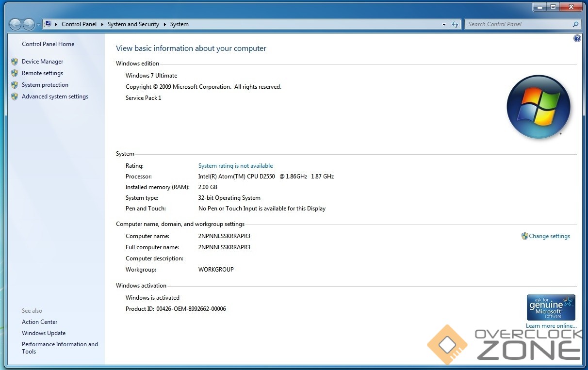
Task: Go to System and Security in breadcrumb
Action: (x=133, y=24)
